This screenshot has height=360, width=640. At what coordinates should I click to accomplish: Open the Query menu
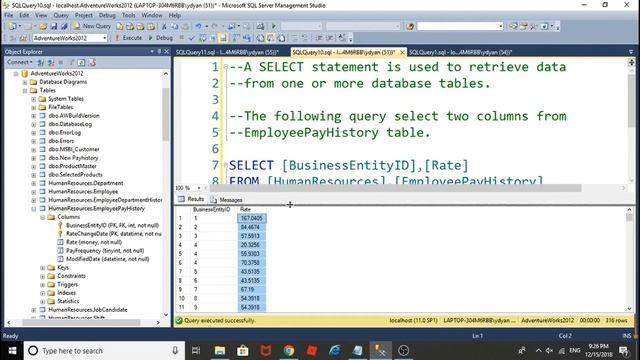[x=61, y=15]
